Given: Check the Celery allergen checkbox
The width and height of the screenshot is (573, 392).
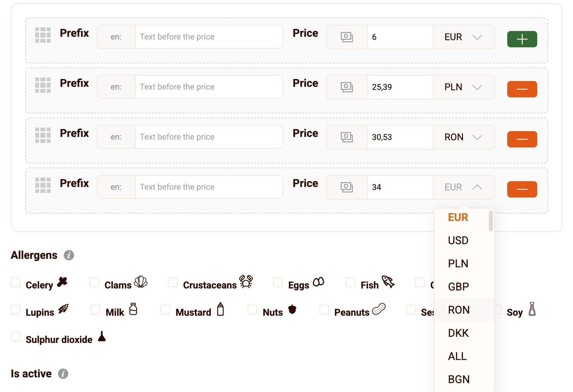Looking at the screenshot, I should point(16,282).
